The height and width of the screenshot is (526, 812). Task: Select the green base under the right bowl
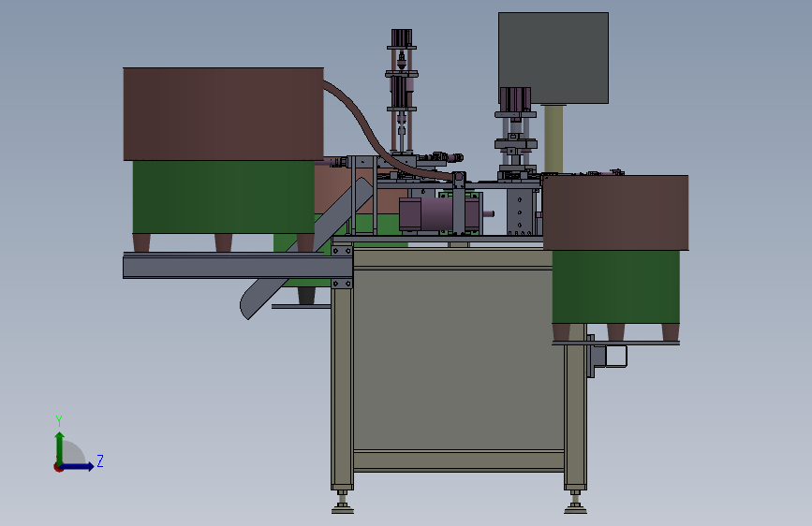click(615, 287)
